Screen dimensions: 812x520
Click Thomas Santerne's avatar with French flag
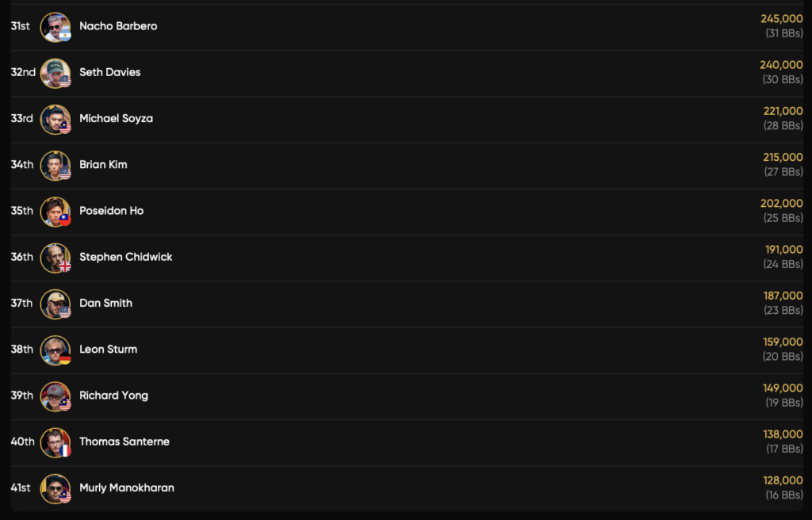pyautogui.click(x=56, y=442)
